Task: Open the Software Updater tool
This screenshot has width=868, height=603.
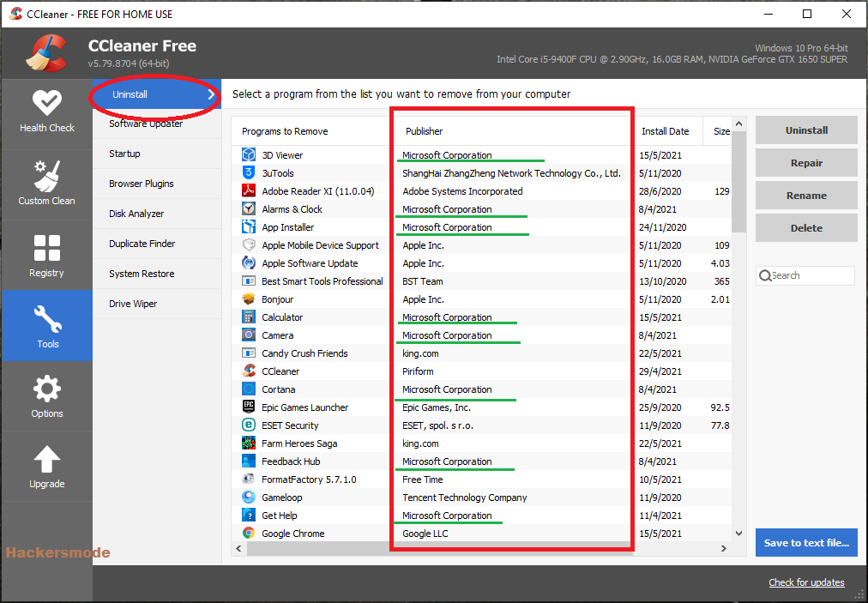Action: (x=157, y=124)
